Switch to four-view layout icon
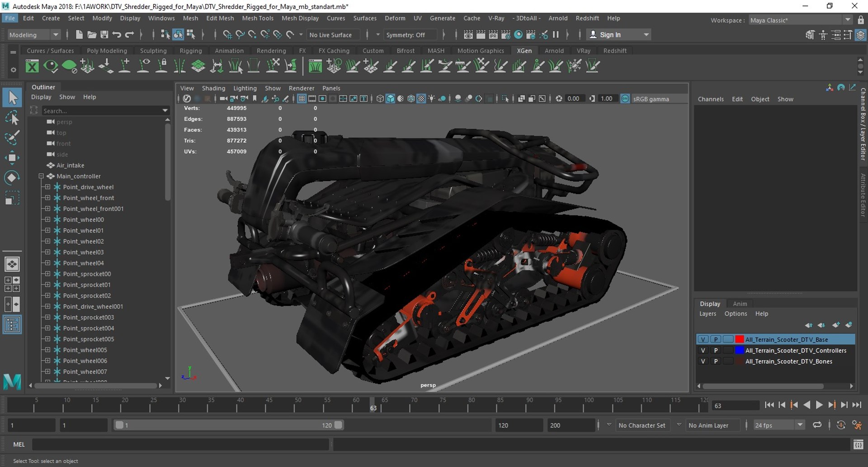The image size is (868, 467). coord(12,284)
